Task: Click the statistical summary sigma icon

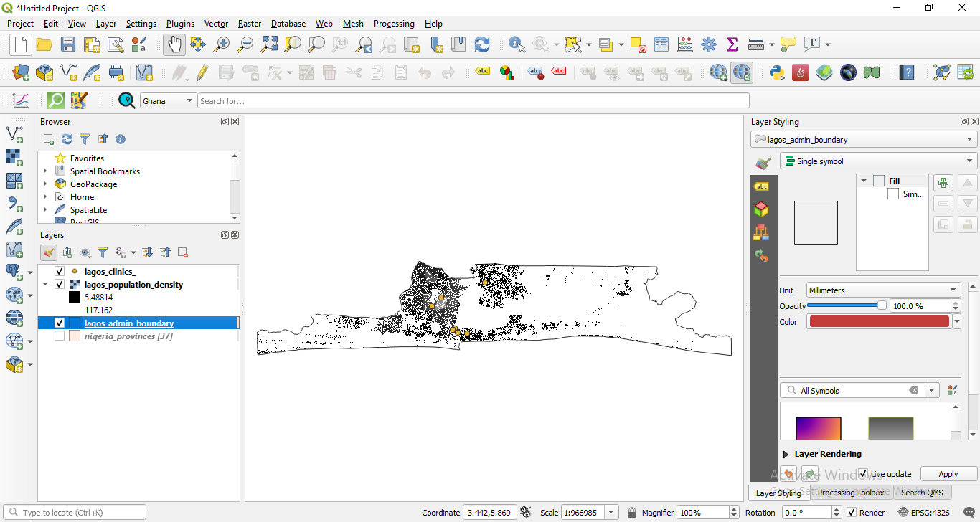Action: click(732, 44)
